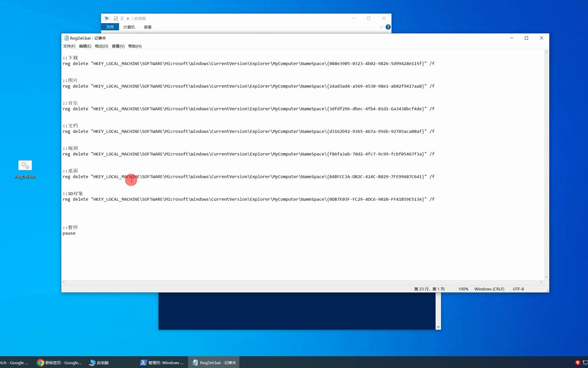Viewport: 588px width, 368px height.
Task: Click the ::下载 comment line
Action: click(70, 58)
